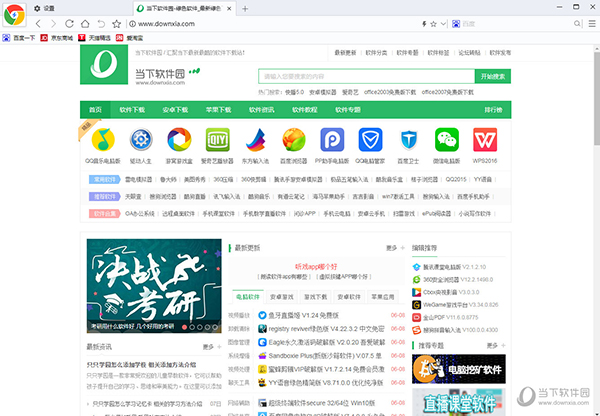Image resolution: width=600 pixels, height=416 pixels.
Task: Select the second carousel dot
Action: (192, 327)
